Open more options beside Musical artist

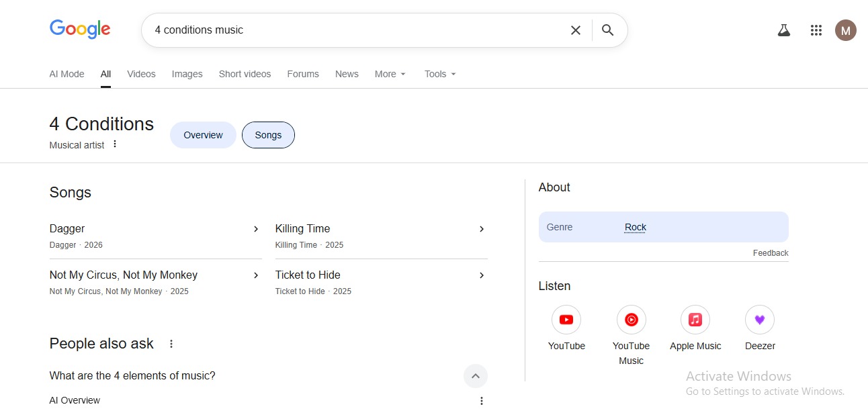(x=115, y=144)
